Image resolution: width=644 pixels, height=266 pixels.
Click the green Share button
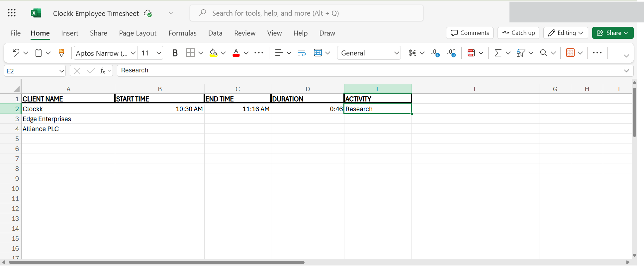pyautogui.click(x=613, y=33)
